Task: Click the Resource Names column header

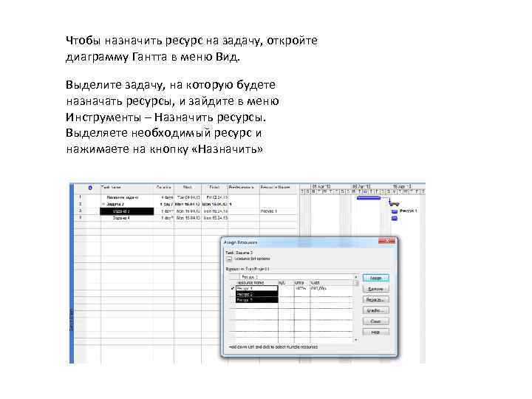Action: click(x=279, y=187)
